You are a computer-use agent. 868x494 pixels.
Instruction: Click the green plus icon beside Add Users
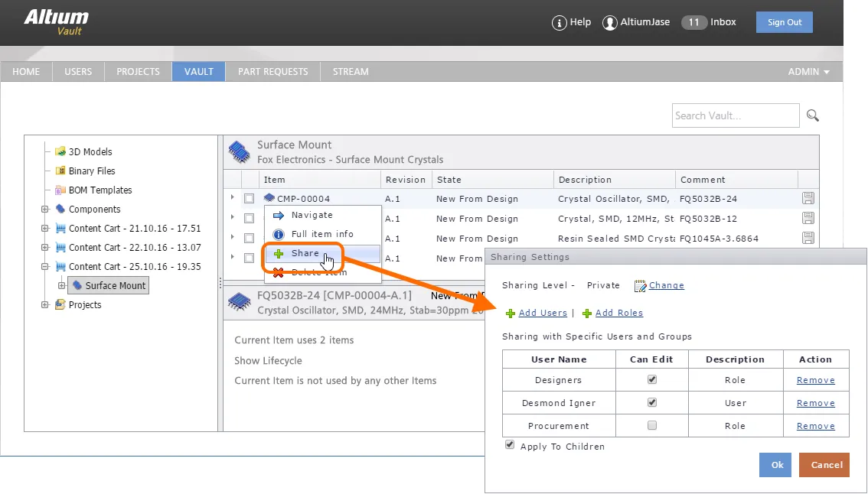coord(511,314)
